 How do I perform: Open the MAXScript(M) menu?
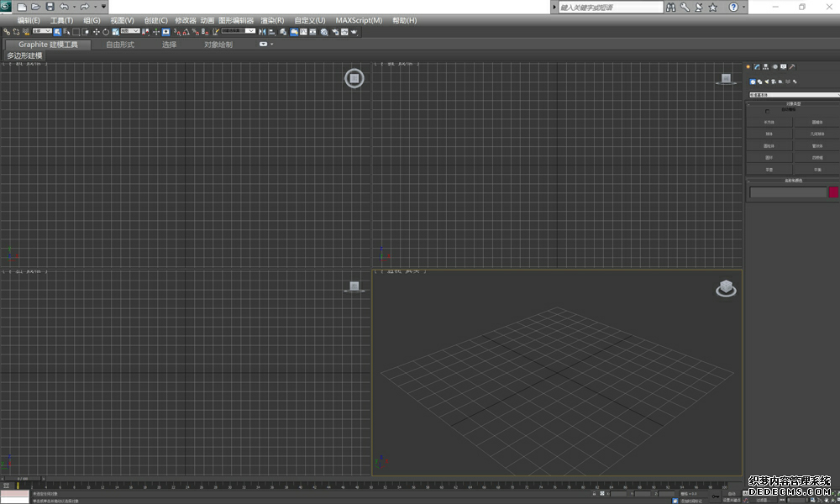pos(359,20)
